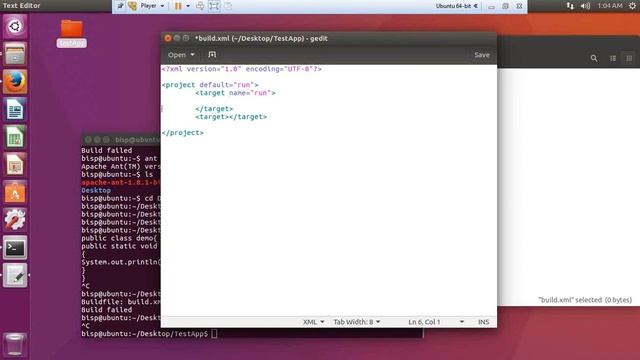Expand the power options arrow beside the pause icon
640x360 pixels.
point(188,6)
